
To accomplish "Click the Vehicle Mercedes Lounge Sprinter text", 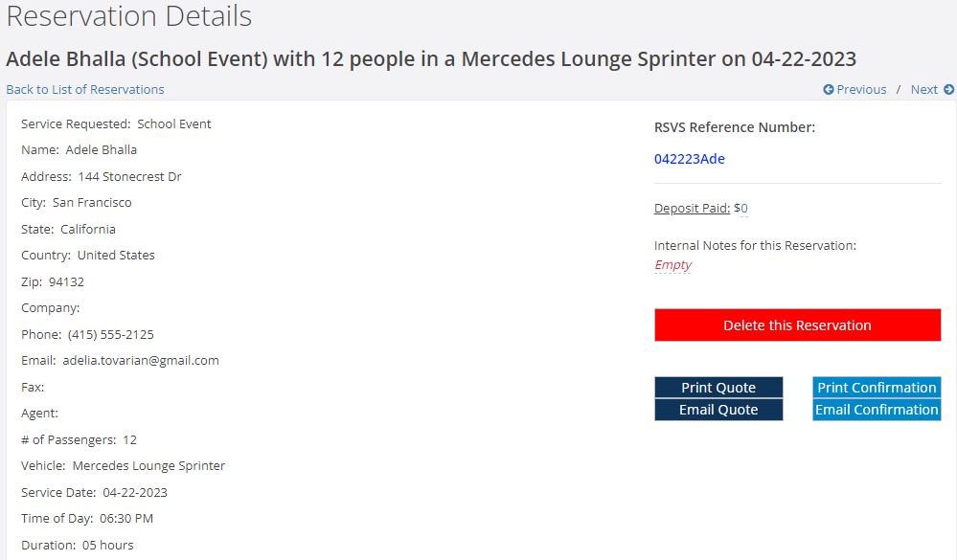I will [123, 466].
